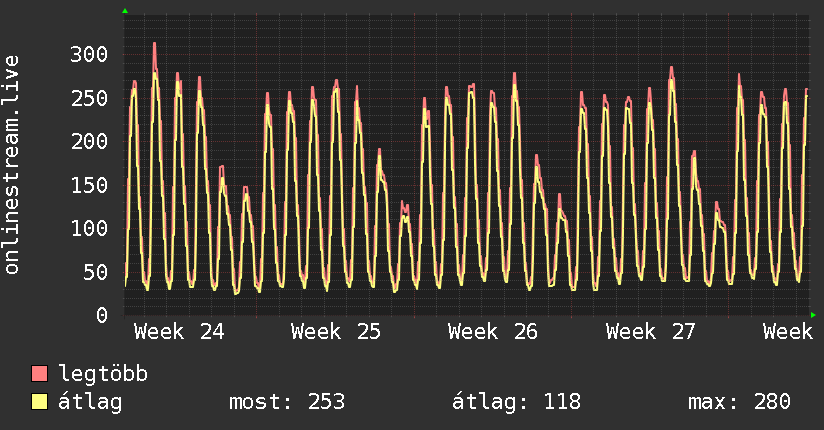This screenshot has width=824, height=430.
Task: Click the max: 280 statistic
Action: (x=739, y=402)
